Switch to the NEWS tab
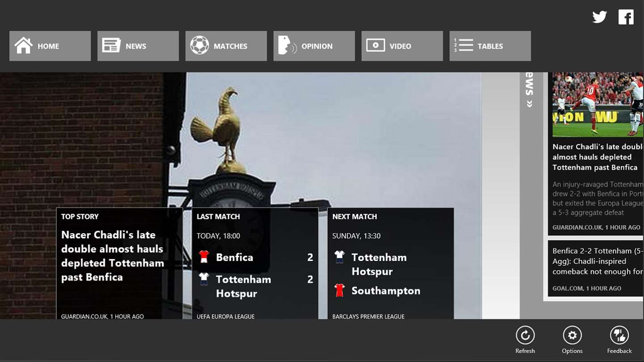Screen dimensions: 644x362 coord(138,46)
